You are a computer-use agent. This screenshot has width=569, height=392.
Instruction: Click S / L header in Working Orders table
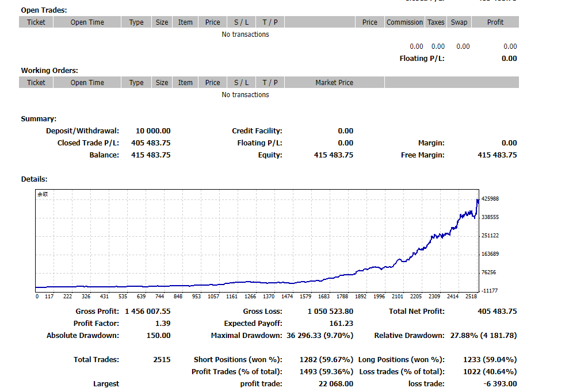[x=241, y=82]
